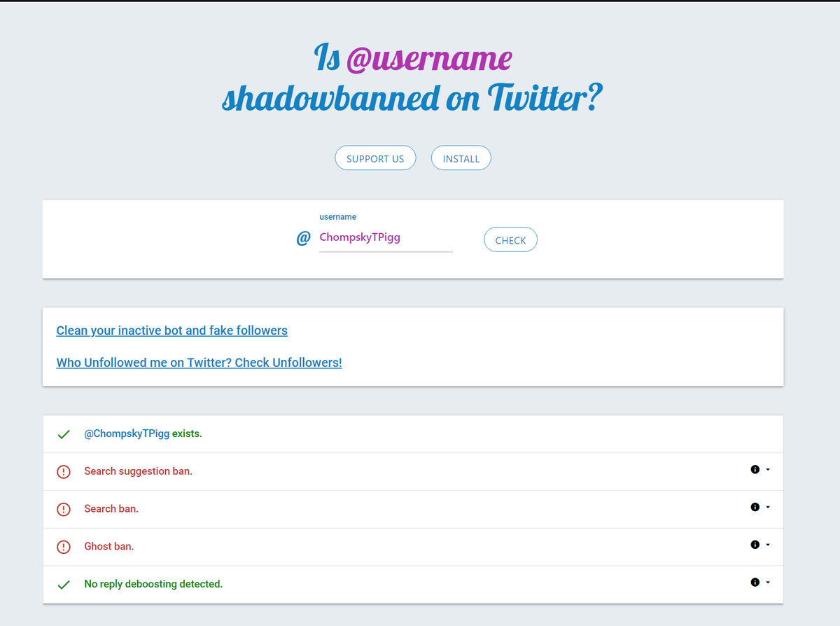
Task: Expand the Ghost ban details arrow
Action: pos(768,545)
